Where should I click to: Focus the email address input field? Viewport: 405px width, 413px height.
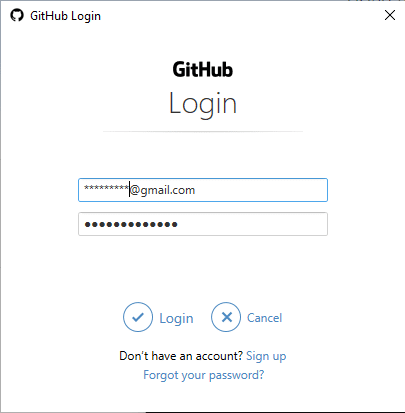tap(203, 190)
